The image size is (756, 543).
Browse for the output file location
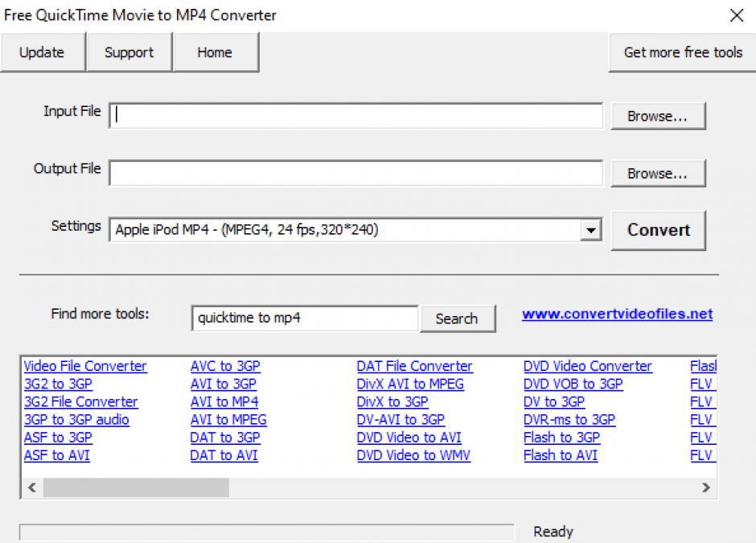657,173
